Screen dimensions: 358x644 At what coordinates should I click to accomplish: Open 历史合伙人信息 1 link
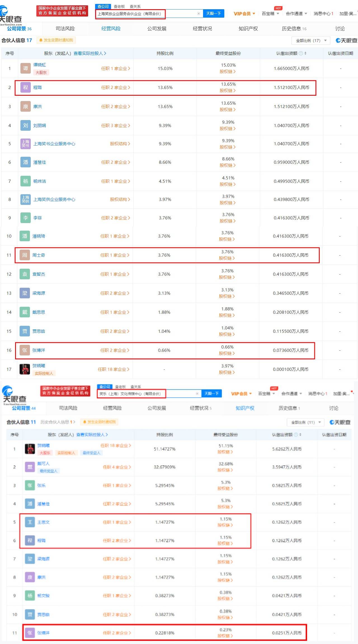(58, 422)
